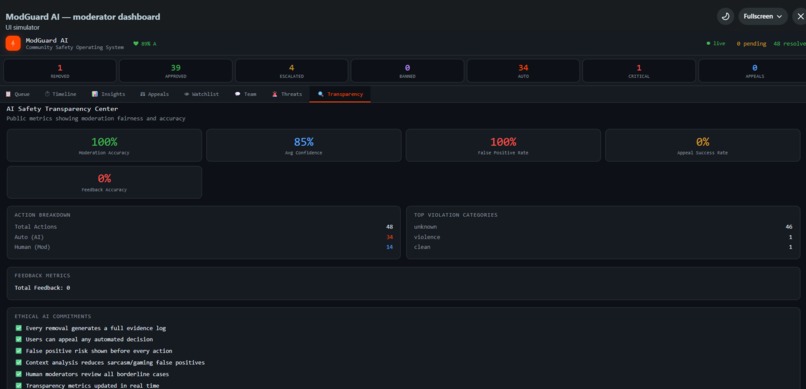Click the Auto stat card showing 34
This screenshot has height=389, width=806.
pyautogui.click(x=523, y=71)
